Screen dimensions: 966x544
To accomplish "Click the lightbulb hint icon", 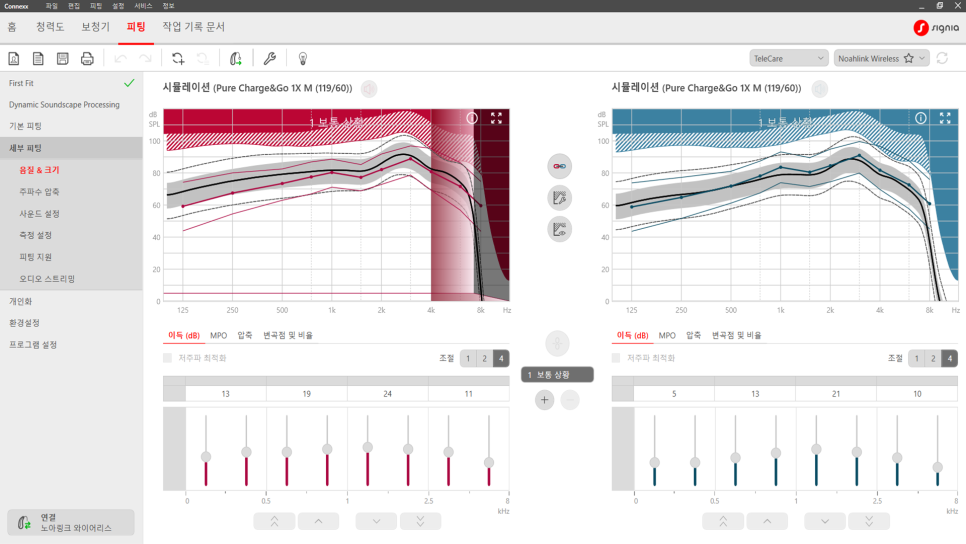I will coord(302,59).
